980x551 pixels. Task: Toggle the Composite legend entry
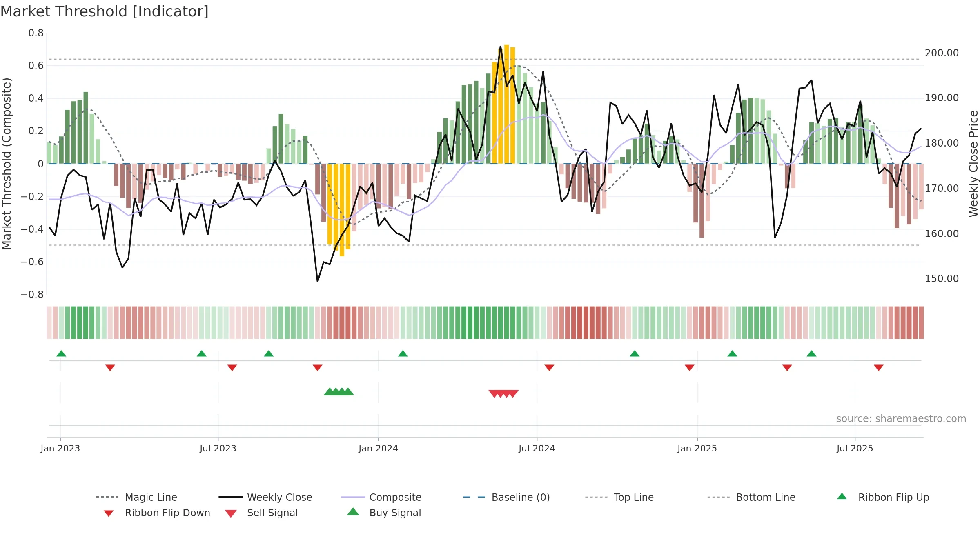coord(381,497)
